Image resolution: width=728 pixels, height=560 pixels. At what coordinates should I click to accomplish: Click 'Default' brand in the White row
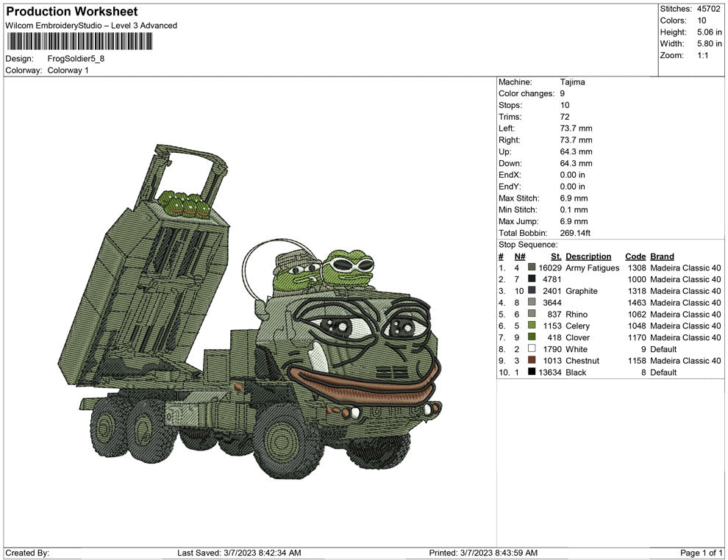coord(663,349)
